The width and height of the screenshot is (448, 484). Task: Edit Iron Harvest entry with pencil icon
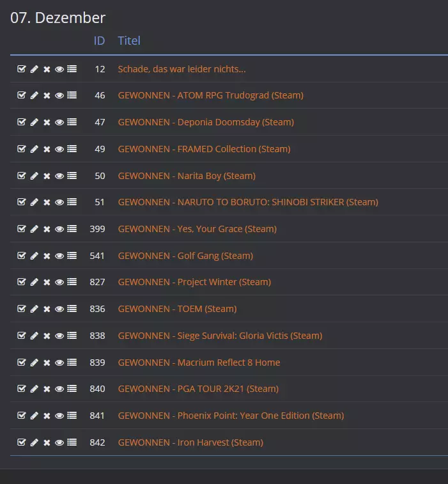(34, 442)
